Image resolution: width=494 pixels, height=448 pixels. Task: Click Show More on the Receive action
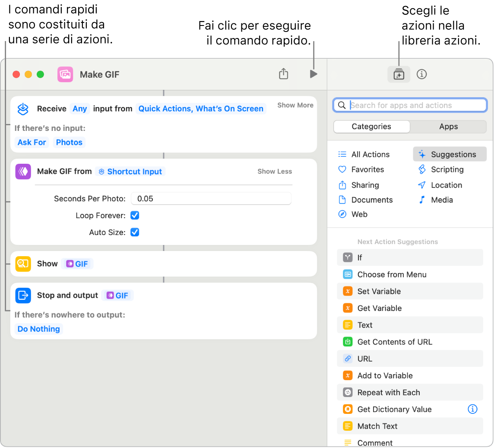(x=295, y=105)
